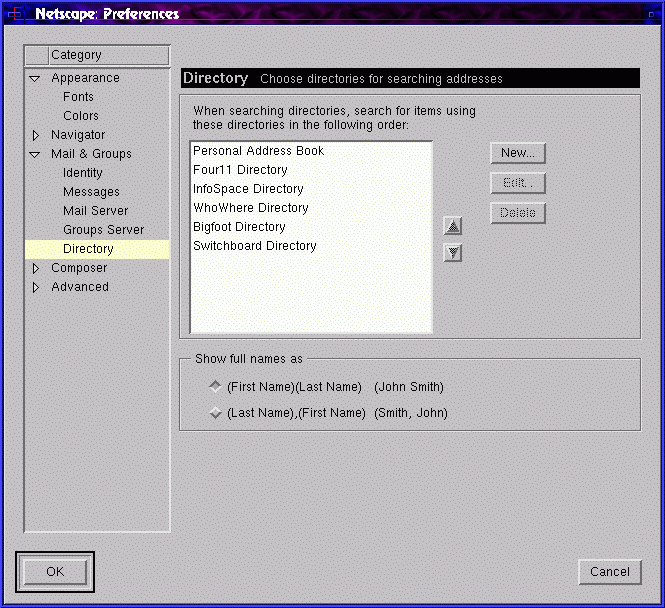Open the Mail Server preferences page
Screen dimensions: 665x608
(x=95, y=211)
